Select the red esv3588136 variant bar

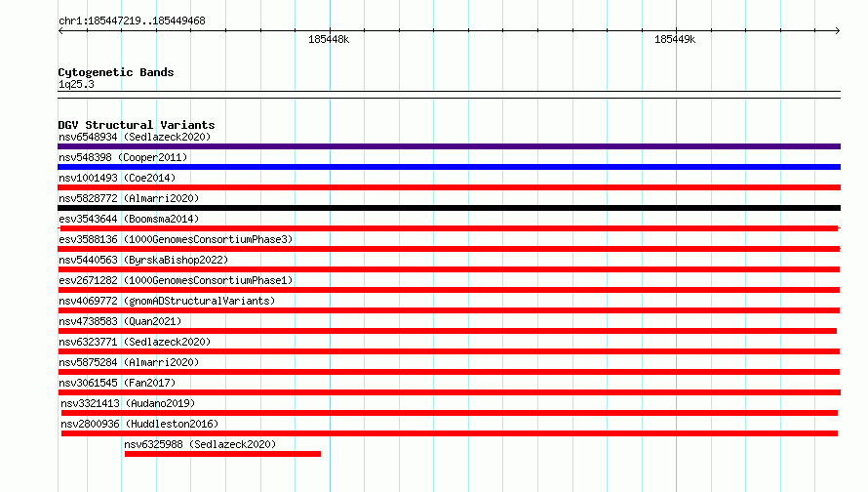(x=449, y=249)
